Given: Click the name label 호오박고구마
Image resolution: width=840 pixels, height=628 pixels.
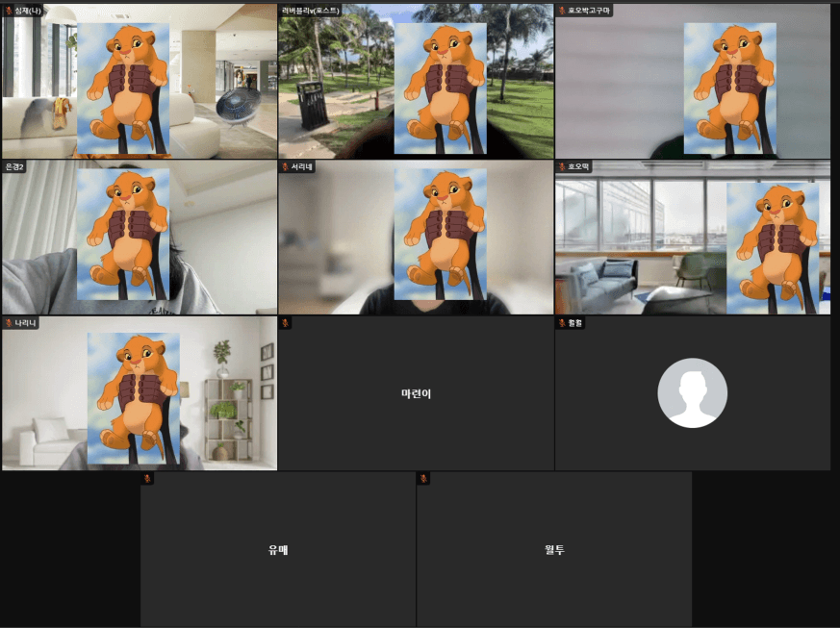Looking at the screenshot, I should tap(589, 11).
